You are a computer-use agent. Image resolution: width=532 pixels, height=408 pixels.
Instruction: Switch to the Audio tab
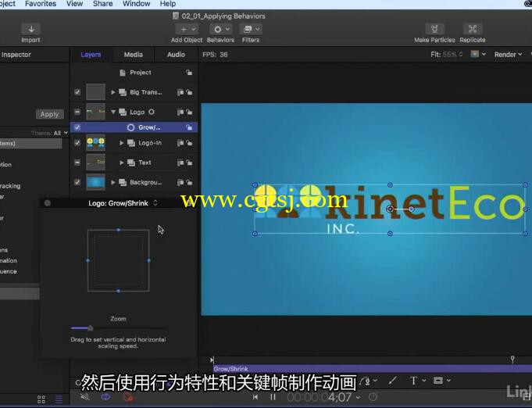coord(176,55)
